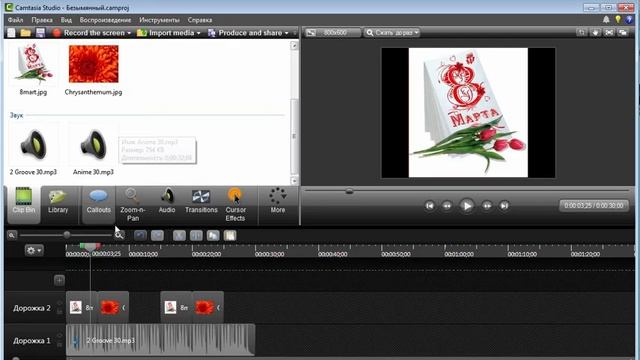Screen dimensions: 640x360
Task: Jump to previous clip in preview
Action: [429, 206]
